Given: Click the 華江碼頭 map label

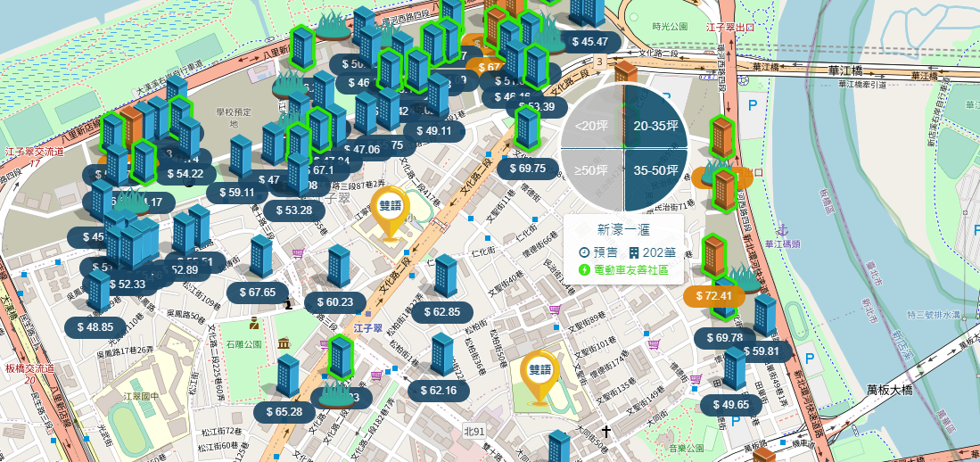Looking at the screenshot, I should click(783, 245).
